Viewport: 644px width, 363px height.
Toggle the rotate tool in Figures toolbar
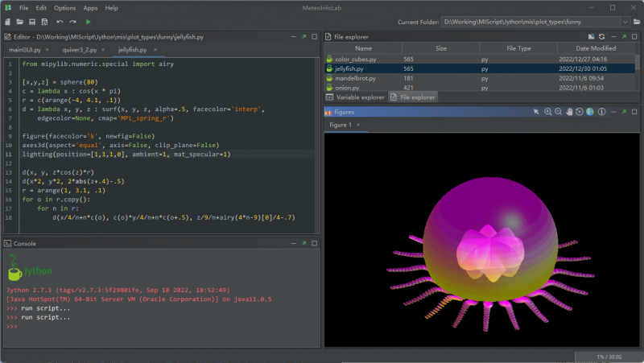[x=580, y=112]
